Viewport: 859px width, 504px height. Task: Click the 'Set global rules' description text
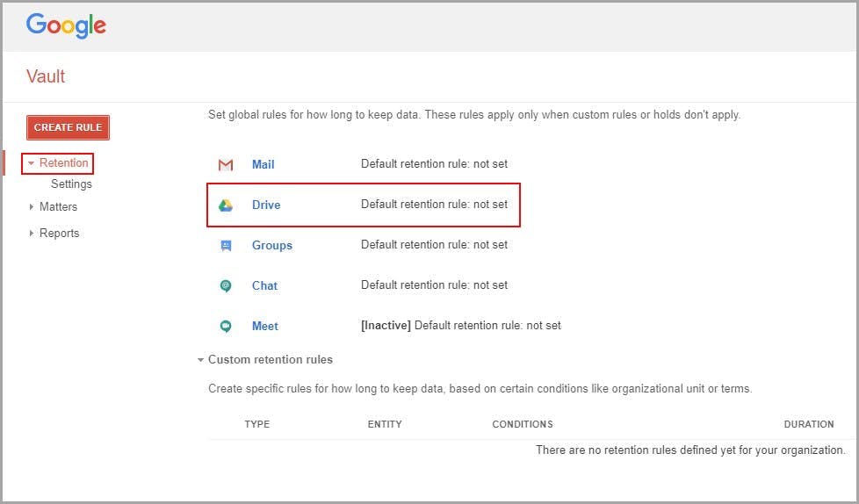[474, 115]
